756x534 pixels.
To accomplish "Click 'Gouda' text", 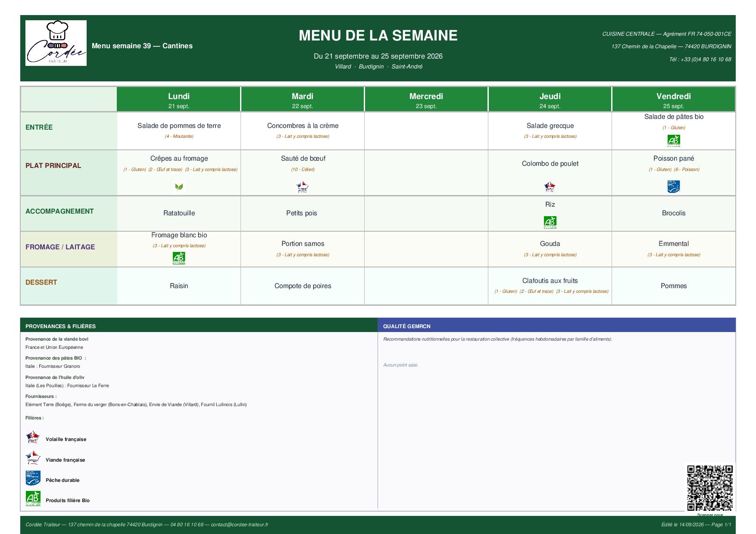I will click(550, 244).
